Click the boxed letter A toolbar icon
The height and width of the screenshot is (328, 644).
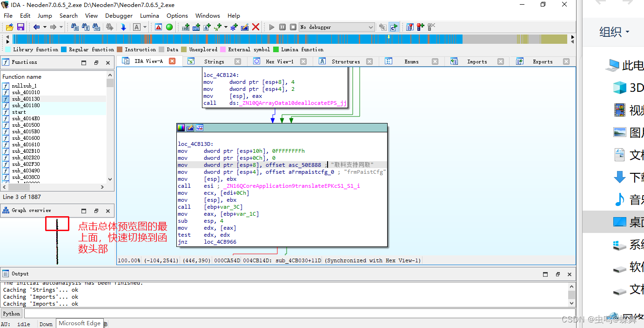pyautogui.click(x=137, y=27)
